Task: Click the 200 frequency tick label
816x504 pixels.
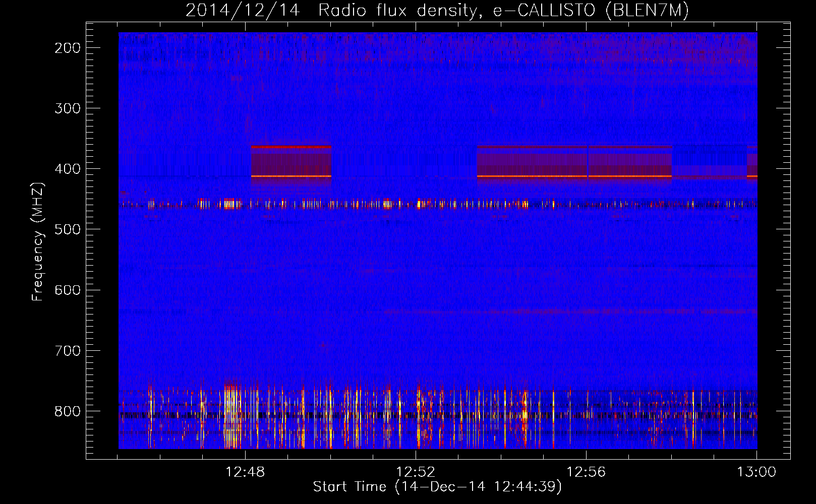Action: point(68,48)
